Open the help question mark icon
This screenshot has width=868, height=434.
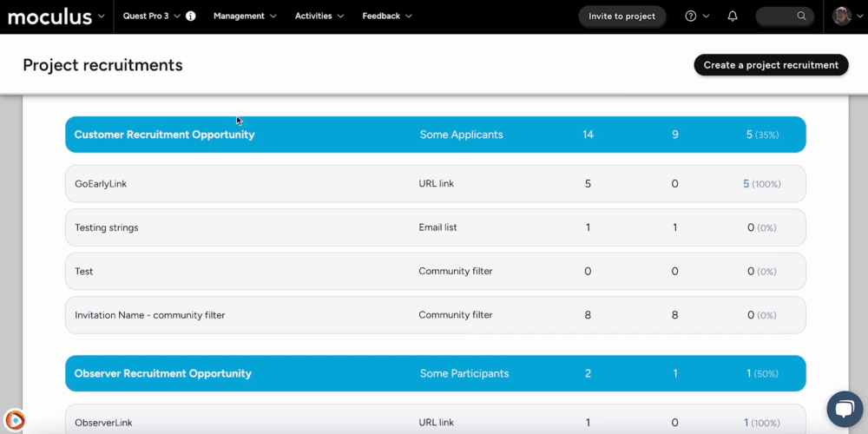[691, 16]
